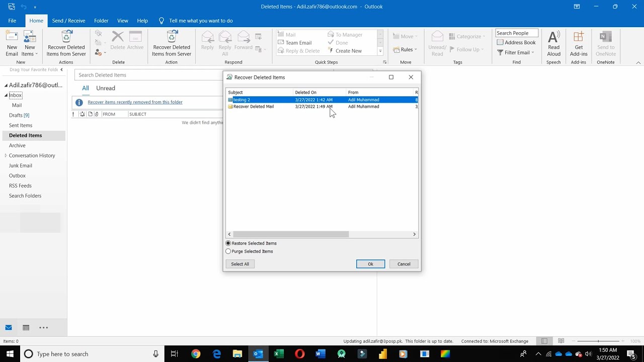
Task: Select Restore Selected Items radio button
Action: tap(228, 243)
